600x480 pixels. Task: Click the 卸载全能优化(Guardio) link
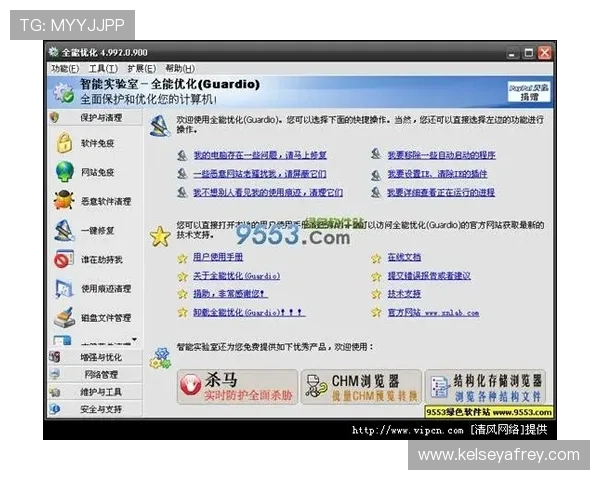(249, 312)
